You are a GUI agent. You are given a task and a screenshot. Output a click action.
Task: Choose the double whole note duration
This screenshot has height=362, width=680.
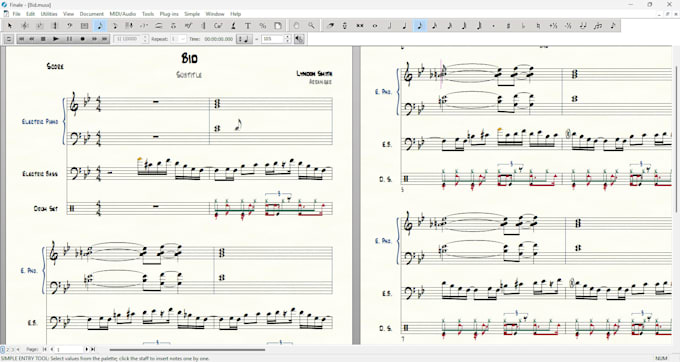tap(360, 26)
